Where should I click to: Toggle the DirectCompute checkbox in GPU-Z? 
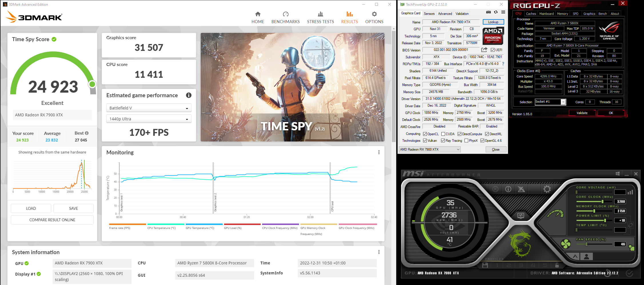point(460,134)
